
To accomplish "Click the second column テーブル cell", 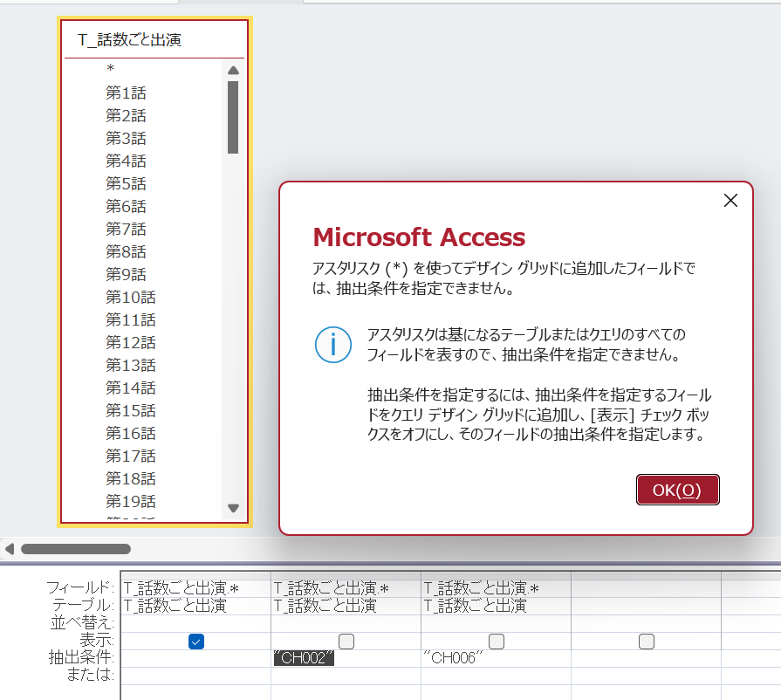I will click(x=346, y=606).
